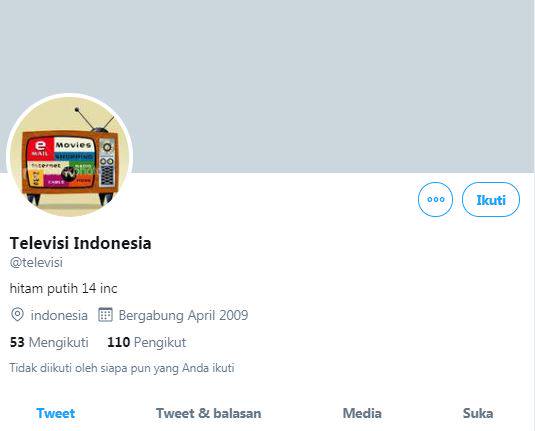
Task: Click the calendar joined-date icon
Action: [105, 315]
